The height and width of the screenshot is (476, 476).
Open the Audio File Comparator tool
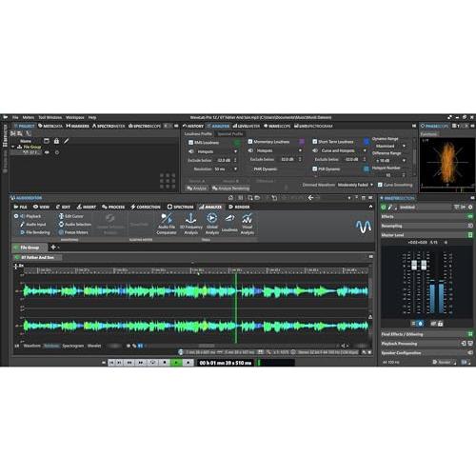tap(167, 224)
